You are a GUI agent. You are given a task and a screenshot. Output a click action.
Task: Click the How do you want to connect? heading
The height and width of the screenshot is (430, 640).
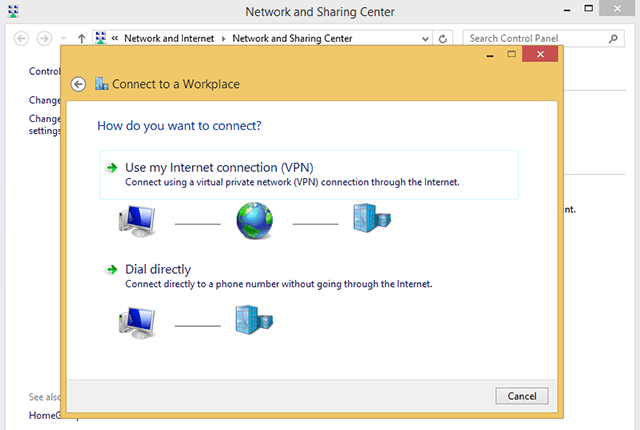tap(179, 126)
